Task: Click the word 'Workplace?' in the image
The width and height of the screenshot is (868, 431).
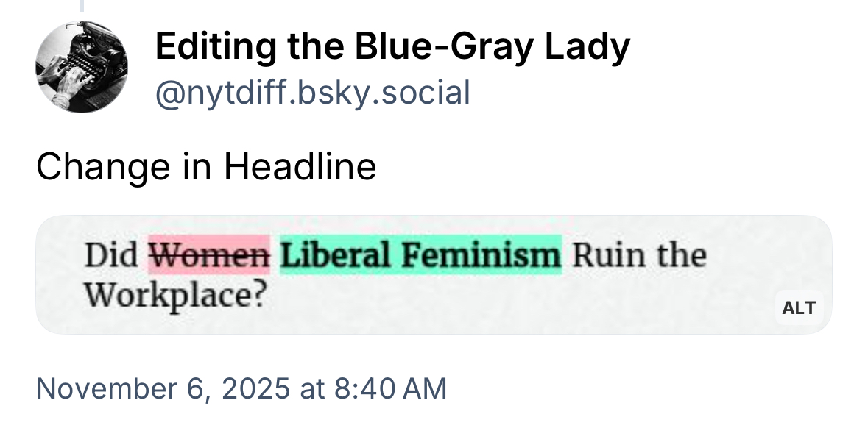Action: [174, 296]
